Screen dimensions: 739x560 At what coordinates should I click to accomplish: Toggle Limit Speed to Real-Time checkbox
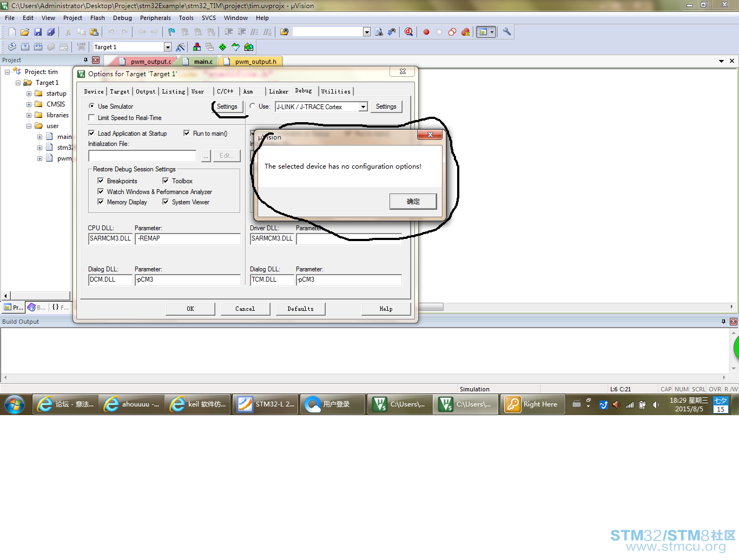[x=92, y=117]
